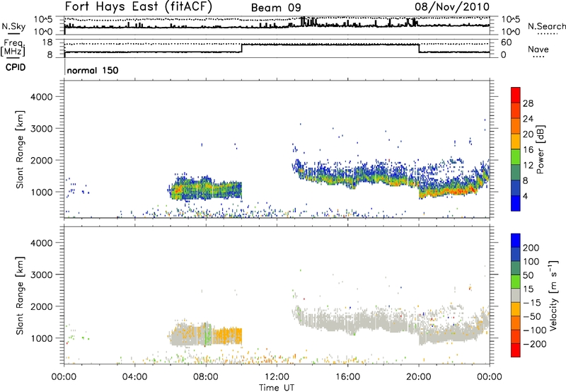Image resolution: width=566 pixels, height=392 pixels.
Task: Click the '04:00' time axis tick label
Action: click(135, 377)
